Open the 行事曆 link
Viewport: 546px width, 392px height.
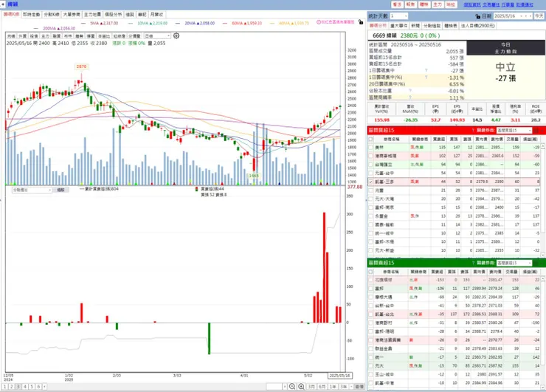pos(508,4)
